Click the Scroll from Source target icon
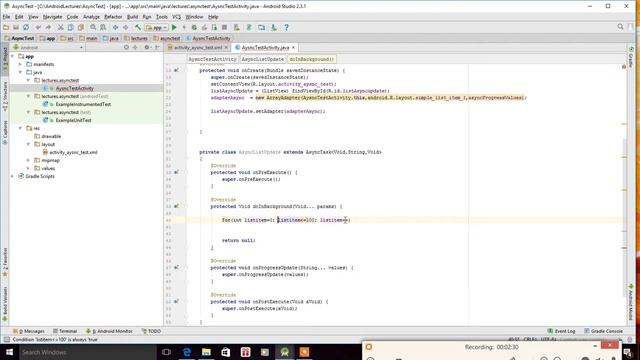 [126, 47]
